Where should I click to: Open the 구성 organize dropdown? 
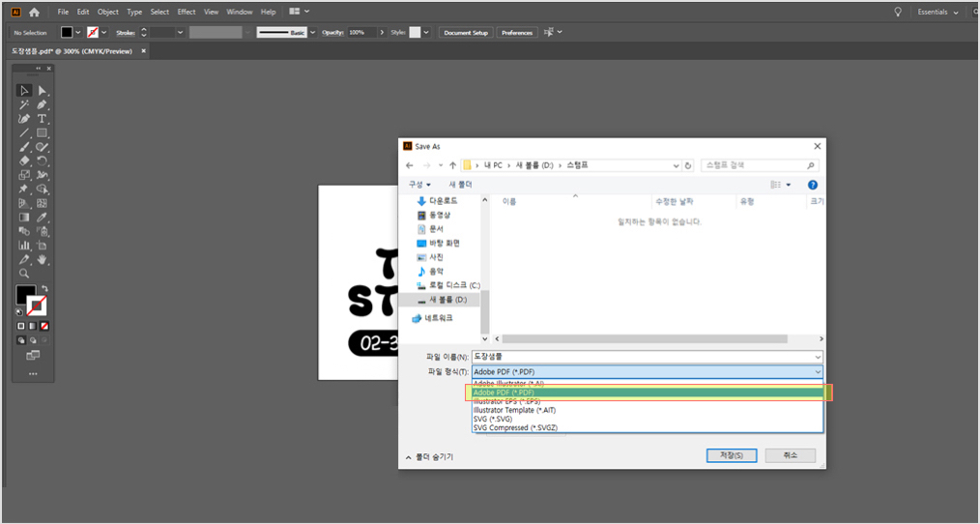click(419, 185)
